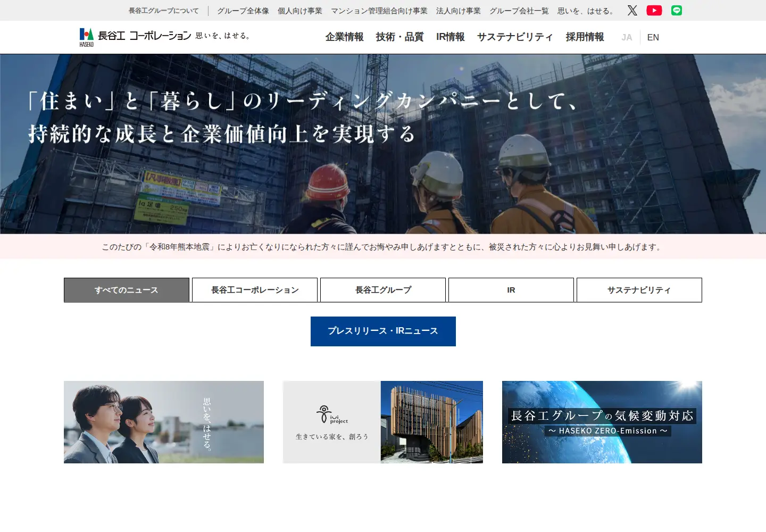Click the 令和8年熊本地震 condolence notice
Screen dimensions: 766x532
point(383,247)
